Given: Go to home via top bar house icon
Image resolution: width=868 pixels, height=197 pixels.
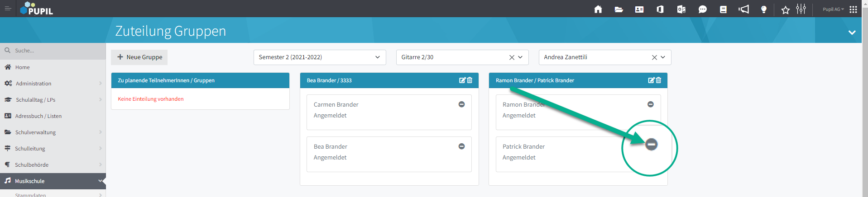Looking at the screenshot, I should [x=598, y=9].
